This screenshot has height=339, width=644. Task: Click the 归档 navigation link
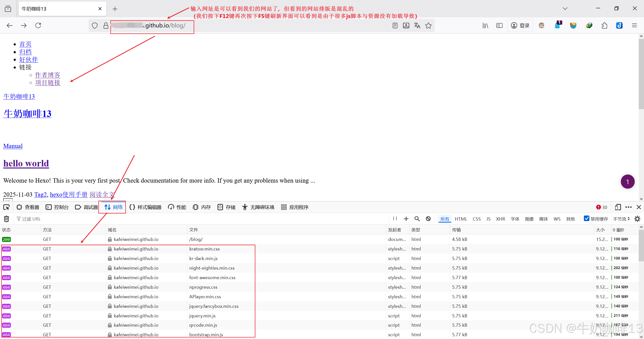tap(25, 52)
